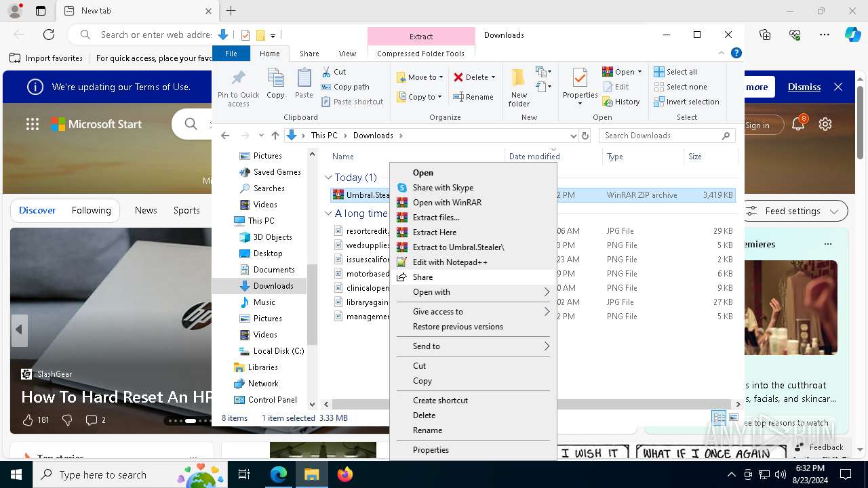The image size is (868, 488).
Task: Choose Delete in context menu
Action: [473, 415]
